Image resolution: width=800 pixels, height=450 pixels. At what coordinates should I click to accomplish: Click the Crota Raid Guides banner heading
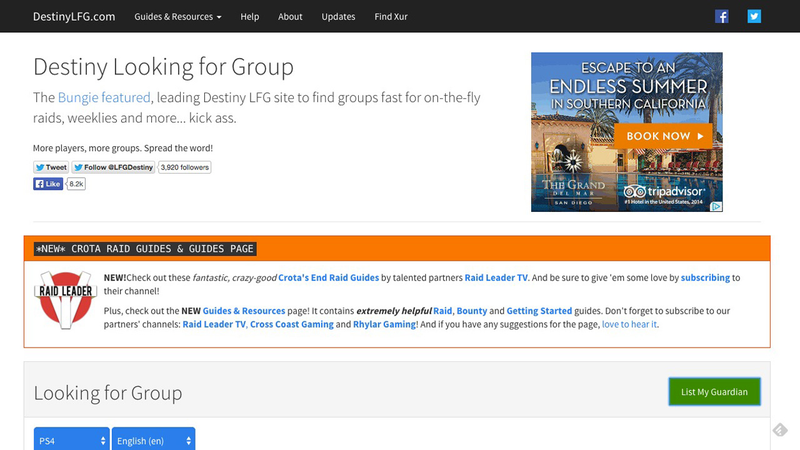click(145, 248)
